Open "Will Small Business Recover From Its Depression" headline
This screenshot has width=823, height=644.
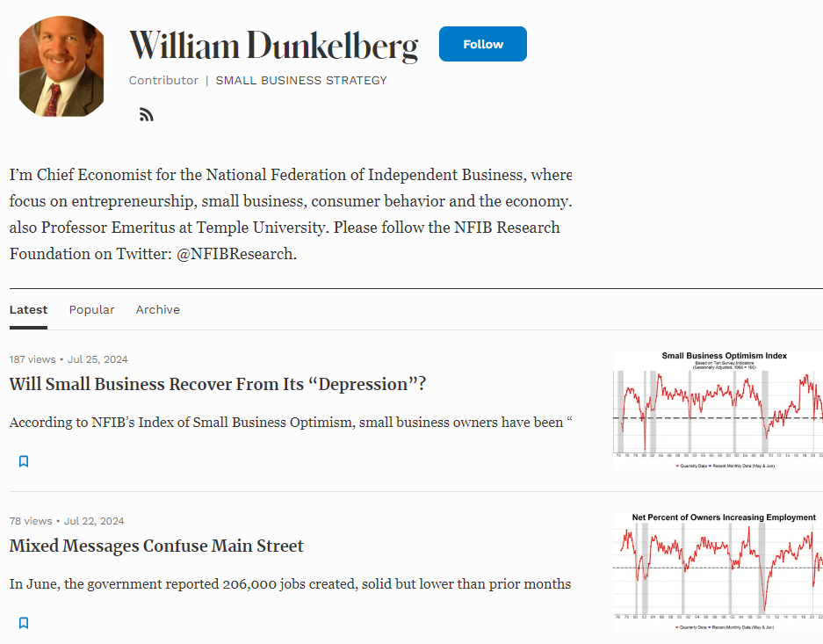click(x=217, y=385)
